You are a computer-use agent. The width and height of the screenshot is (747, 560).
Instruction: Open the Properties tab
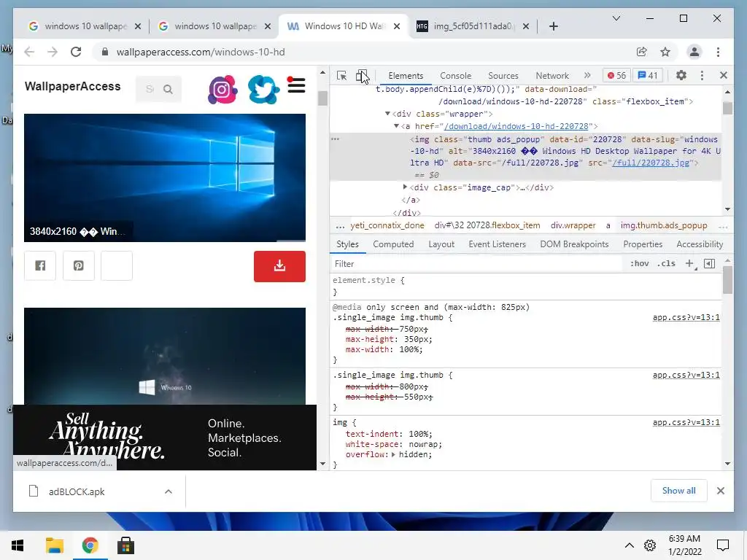(x=643, y=244)
